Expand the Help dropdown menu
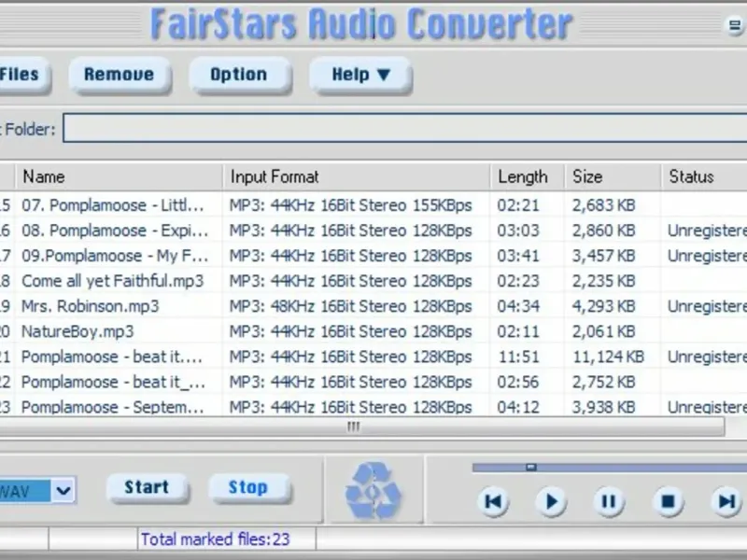 [360, 75]
